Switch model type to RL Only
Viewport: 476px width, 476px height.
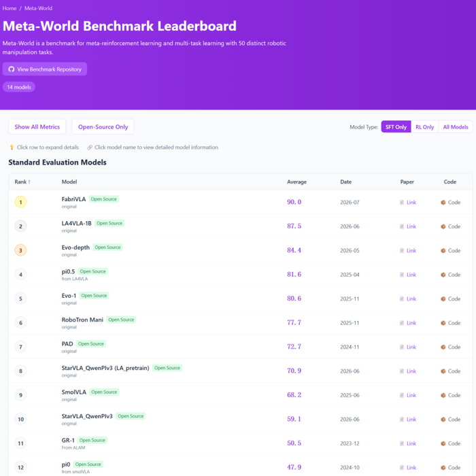(x=425, y=127)
